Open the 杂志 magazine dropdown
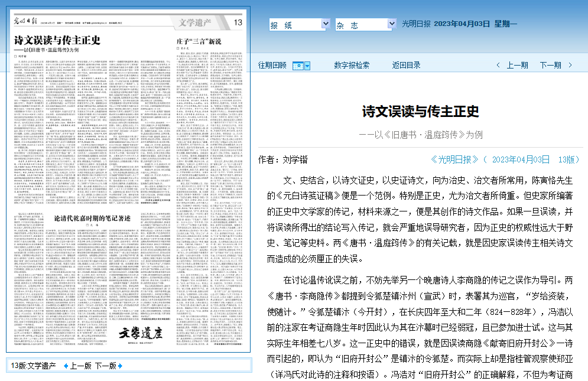588x381 pixels. 366,25
